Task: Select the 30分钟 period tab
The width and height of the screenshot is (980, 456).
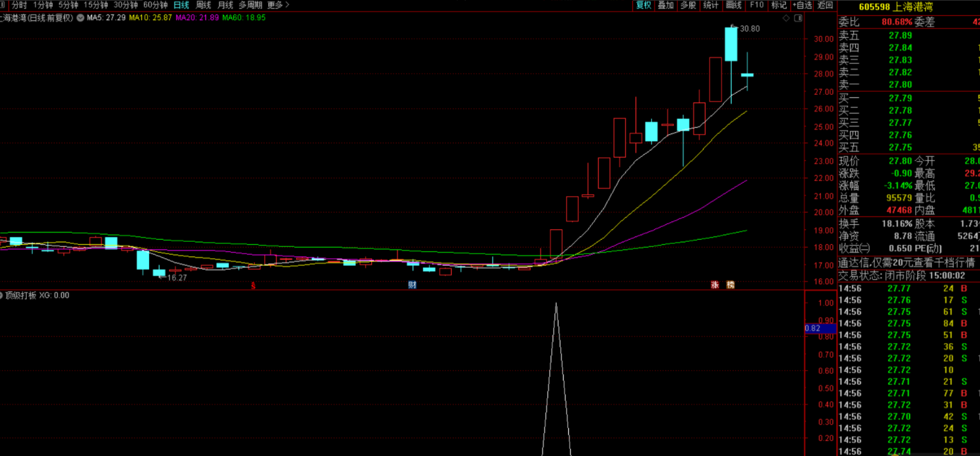Action: (x=126, y=5)
